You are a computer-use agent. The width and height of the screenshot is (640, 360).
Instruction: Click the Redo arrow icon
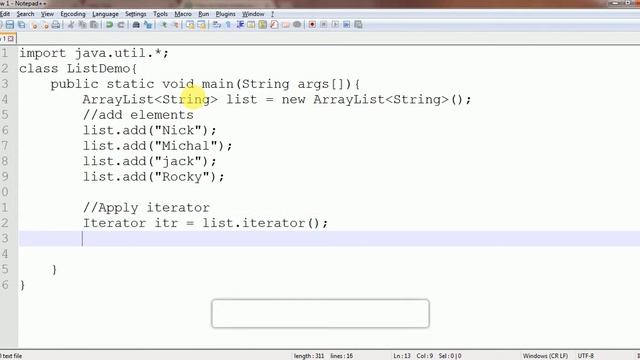(121, 24)
